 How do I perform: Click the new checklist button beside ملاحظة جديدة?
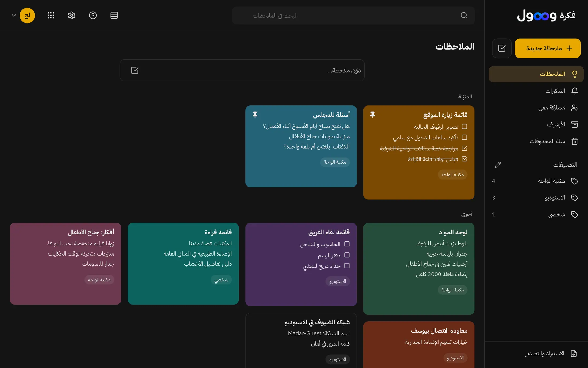coord(502,48)
